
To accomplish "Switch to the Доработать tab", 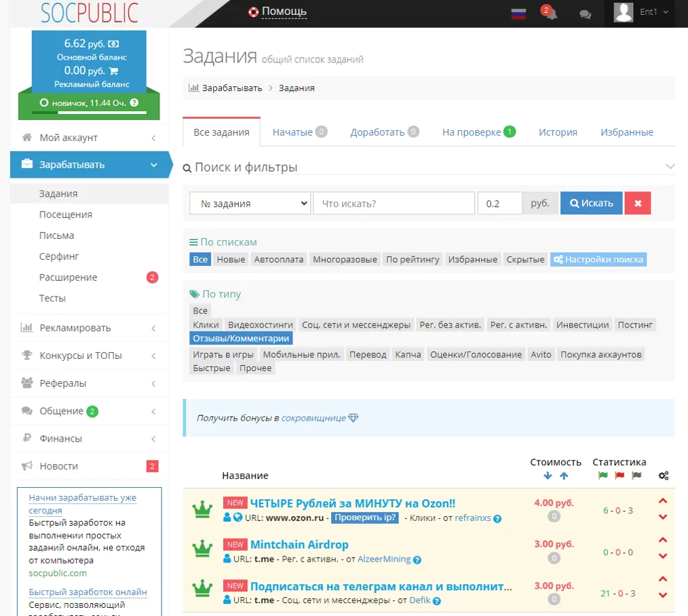I will (384, 132).
